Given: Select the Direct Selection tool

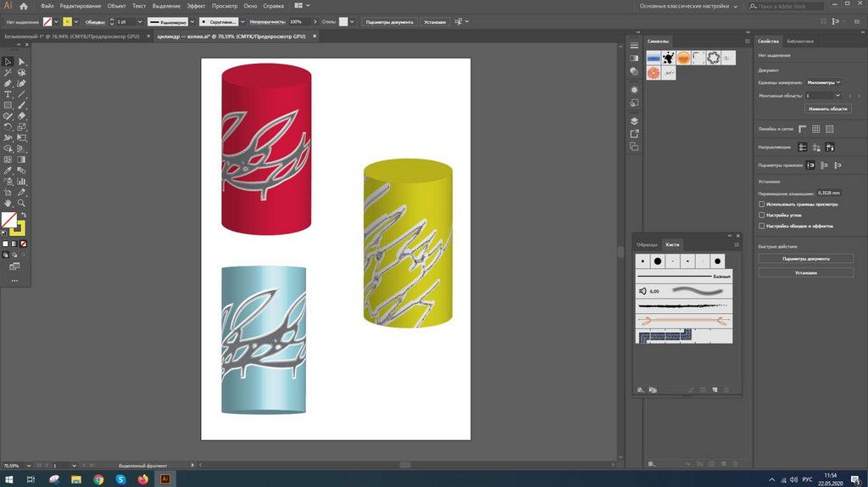Looking at the screenshot, I should (x=21, y=62).
